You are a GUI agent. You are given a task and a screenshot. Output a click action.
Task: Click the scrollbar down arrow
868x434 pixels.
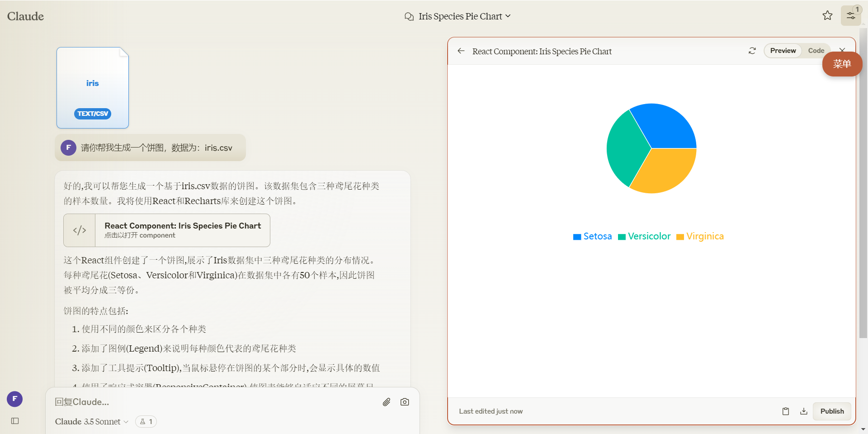[x=863, y=429]
